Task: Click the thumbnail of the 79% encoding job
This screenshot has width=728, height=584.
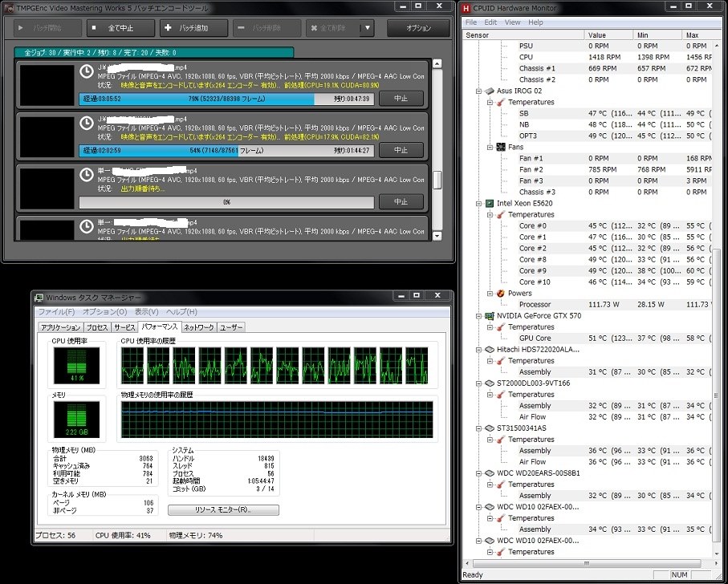Action: tap(47, 85)
